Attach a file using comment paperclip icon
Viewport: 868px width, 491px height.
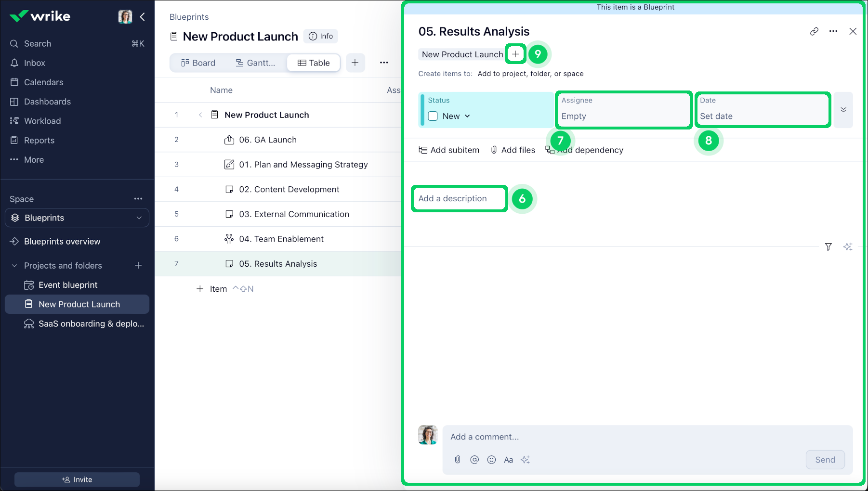pyautogui.click(x=458, y=460)
